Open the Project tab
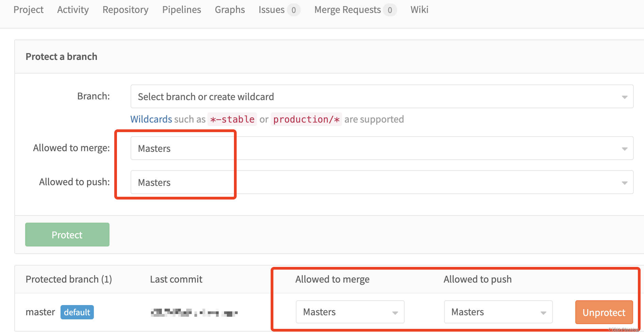The height and width of the screenshot is (335, 644). click(29, 10)
